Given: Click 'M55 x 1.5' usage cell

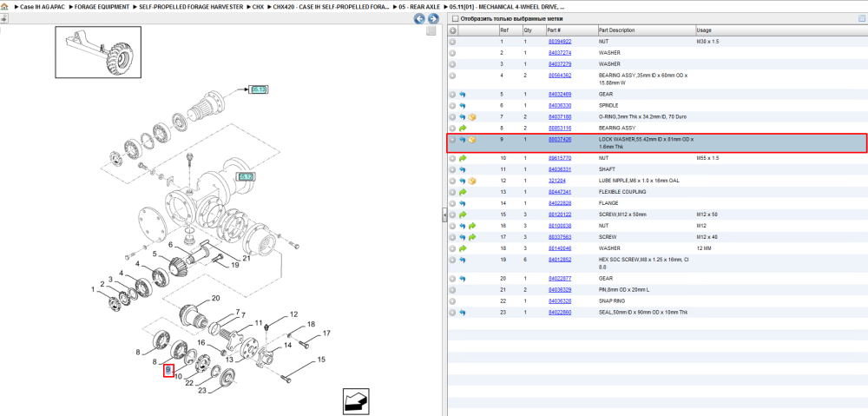Looking at the screenshot, I should click(707, 158).
